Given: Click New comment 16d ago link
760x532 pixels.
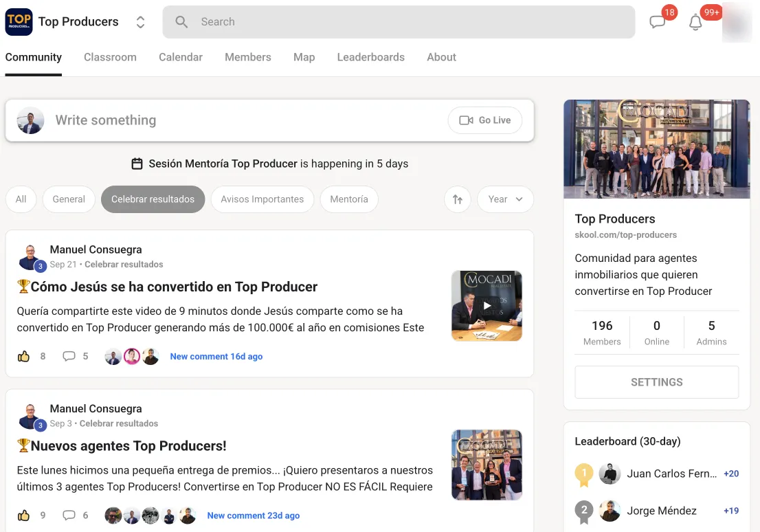Looking at the screenshot, I should click(216, 357).
